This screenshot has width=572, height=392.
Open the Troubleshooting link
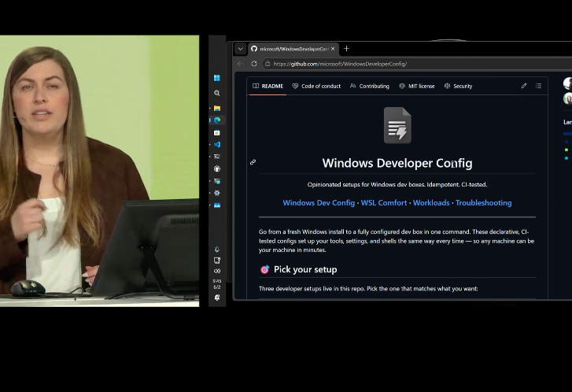pyautogui.click(x=483, y=203)
